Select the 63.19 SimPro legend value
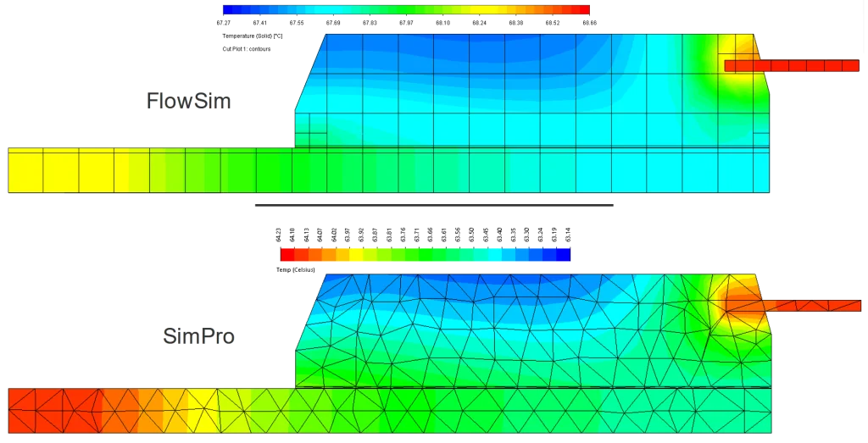868x443 pixels. point(554,235)
